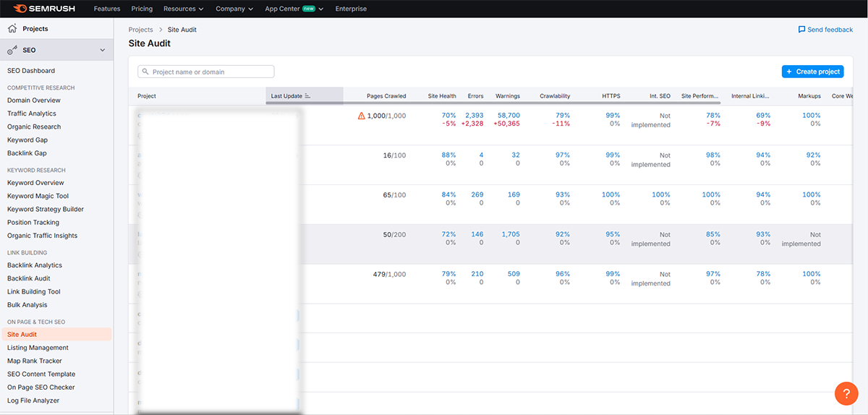Sort by Markups column header
868x415 pixels.
(x=809, y=95)
